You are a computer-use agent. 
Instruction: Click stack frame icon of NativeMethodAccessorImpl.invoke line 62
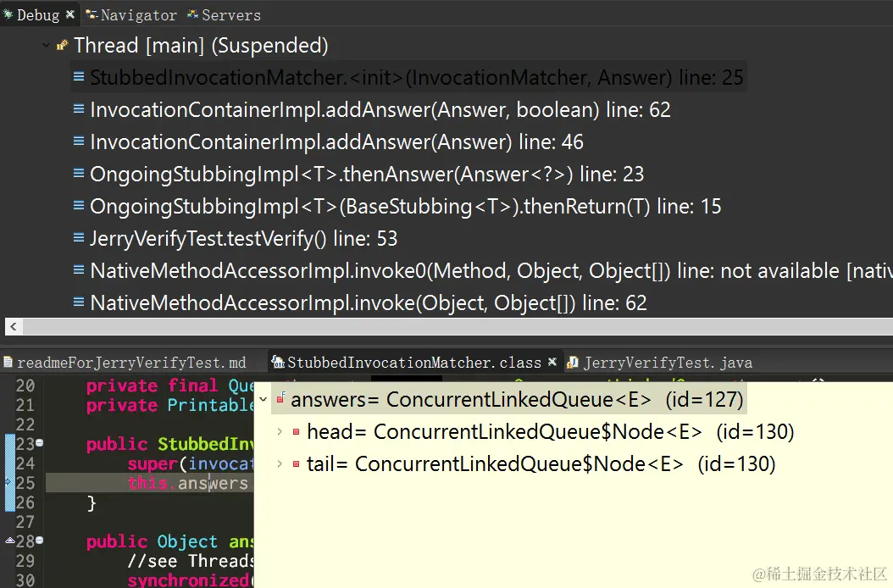(79, 302)
